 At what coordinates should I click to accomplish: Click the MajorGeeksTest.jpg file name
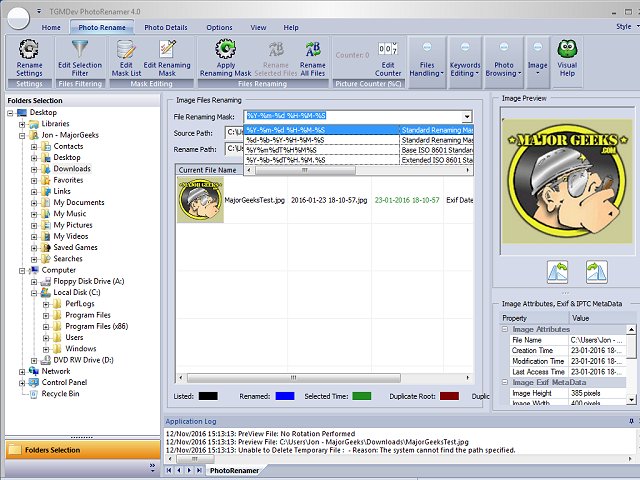[255, 200]
